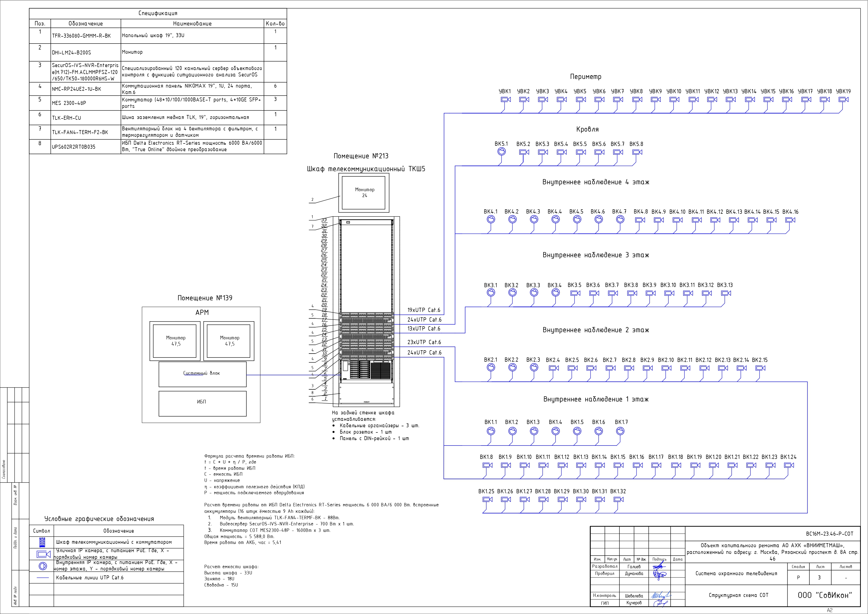Select the outdoor IP camera legend symbol

point(44,554)
